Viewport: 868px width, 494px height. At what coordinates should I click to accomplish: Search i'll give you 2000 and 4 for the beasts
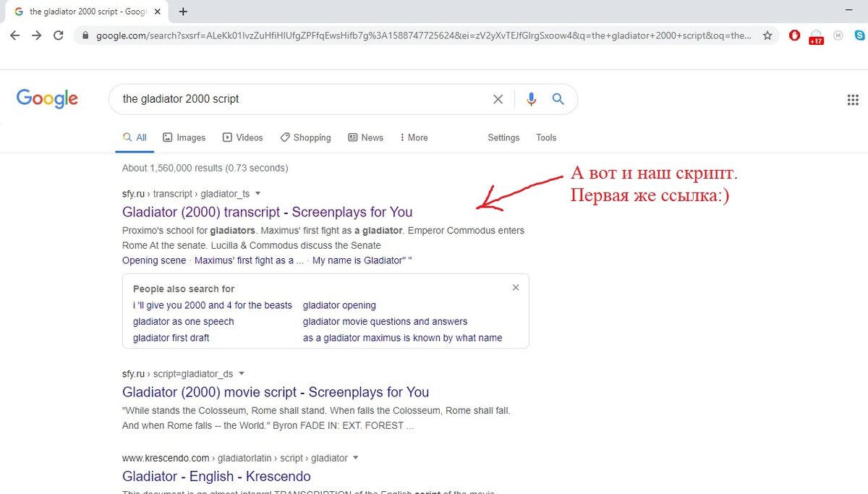[x=213, y=305]
